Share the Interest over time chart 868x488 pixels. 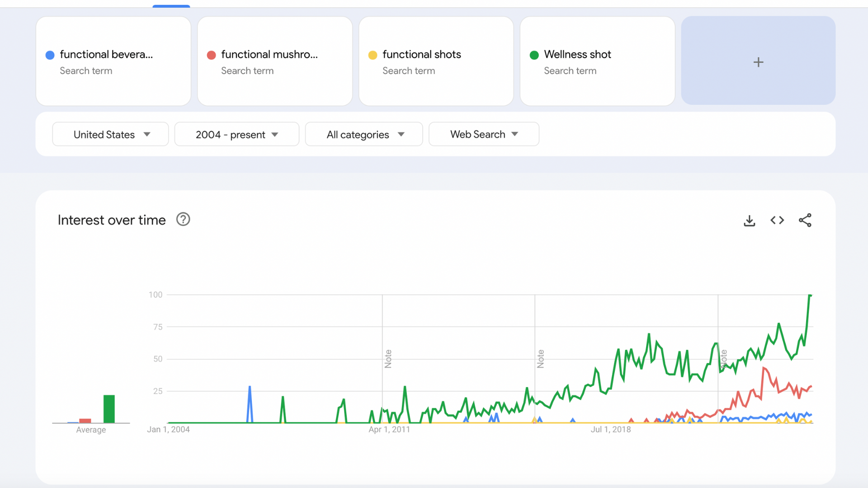tap(805, 220)
